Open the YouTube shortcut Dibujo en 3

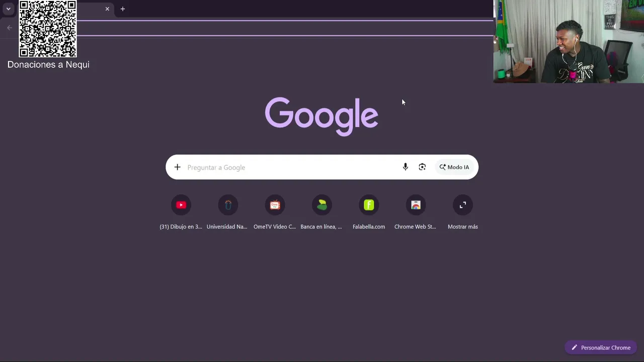(181, 212)
